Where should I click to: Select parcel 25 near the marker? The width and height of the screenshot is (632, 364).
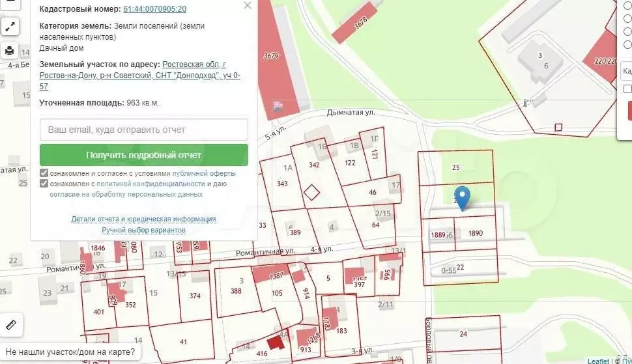point(456,167)
